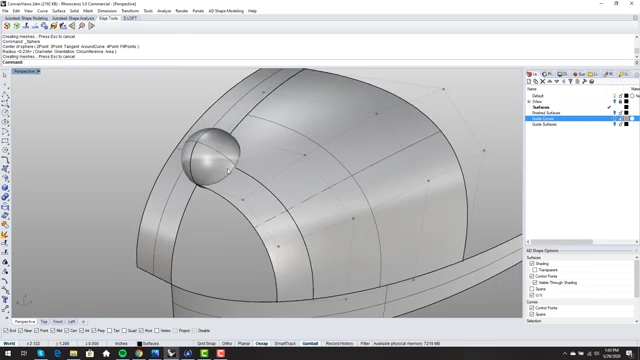The width and height of the screenshot is (640, 360).
Task: Open the Transform menu
Action: [130, 11]
